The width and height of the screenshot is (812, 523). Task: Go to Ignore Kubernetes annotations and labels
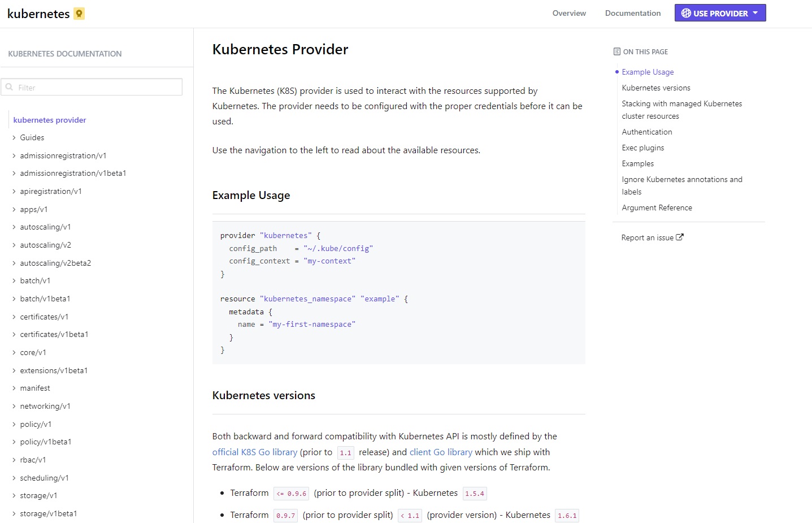coord(682,185)
